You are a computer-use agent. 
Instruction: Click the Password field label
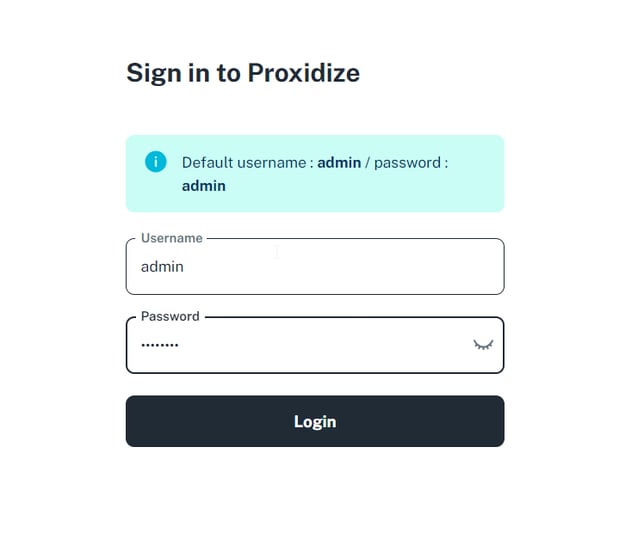click(x=170, y=316)
